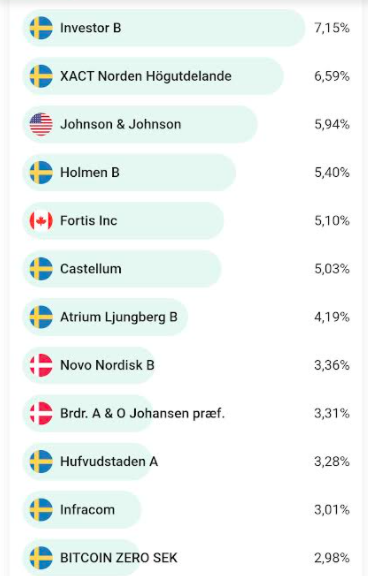
Task: Click the 5,94% percentage for Johnson & Johnson
Action: 332,124
